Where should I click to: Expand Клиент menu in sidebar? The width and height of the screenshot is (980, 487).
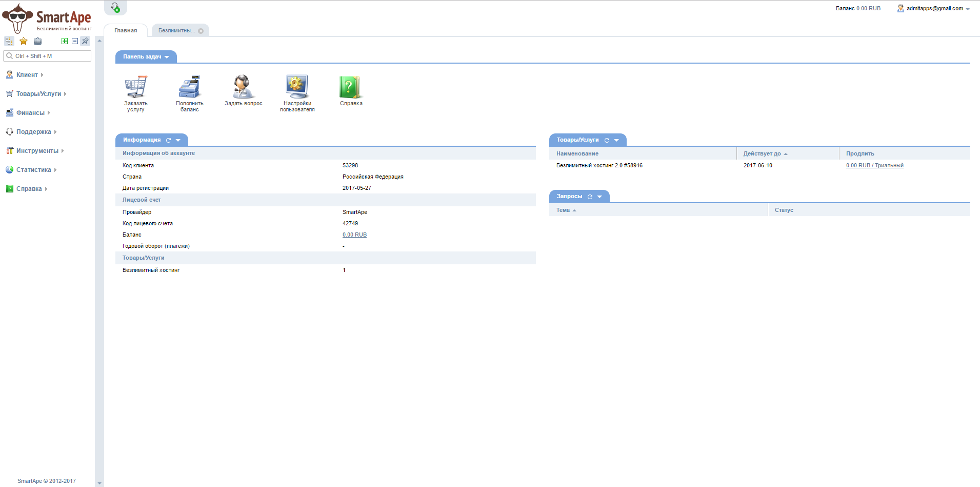tap(25, 75)
